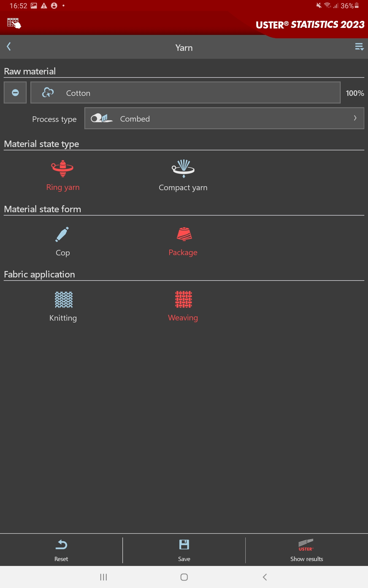Tap the cotton boll icon
Viewport: 368px width, 588px height.
click(x=48, y=92)
